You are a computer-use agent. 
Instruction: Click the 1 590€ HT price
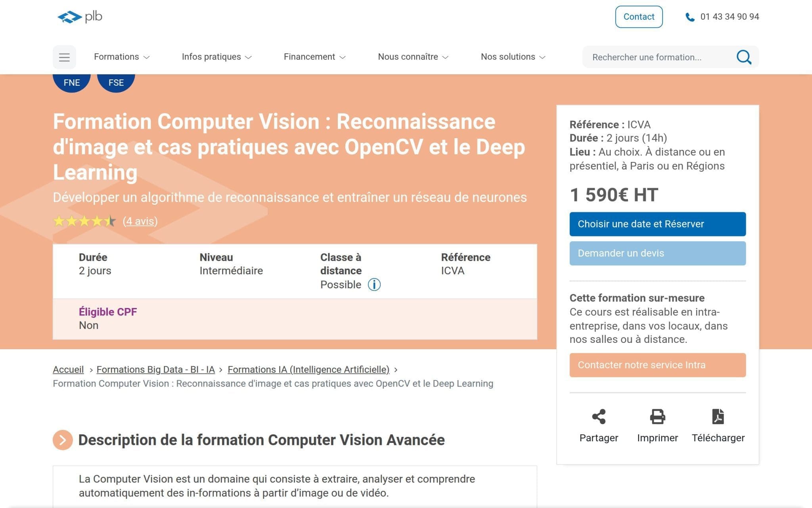coord(614,195)
